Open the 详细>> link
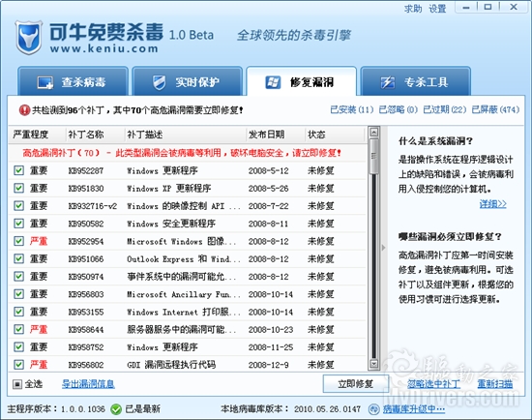 tap(492, 204)
